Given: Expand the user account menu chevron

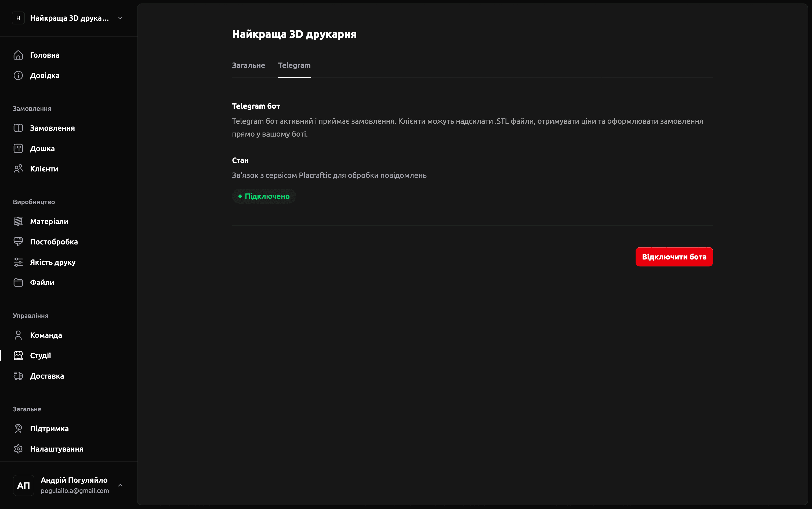Looking at the screenshot, I should (x=120, y=485).
